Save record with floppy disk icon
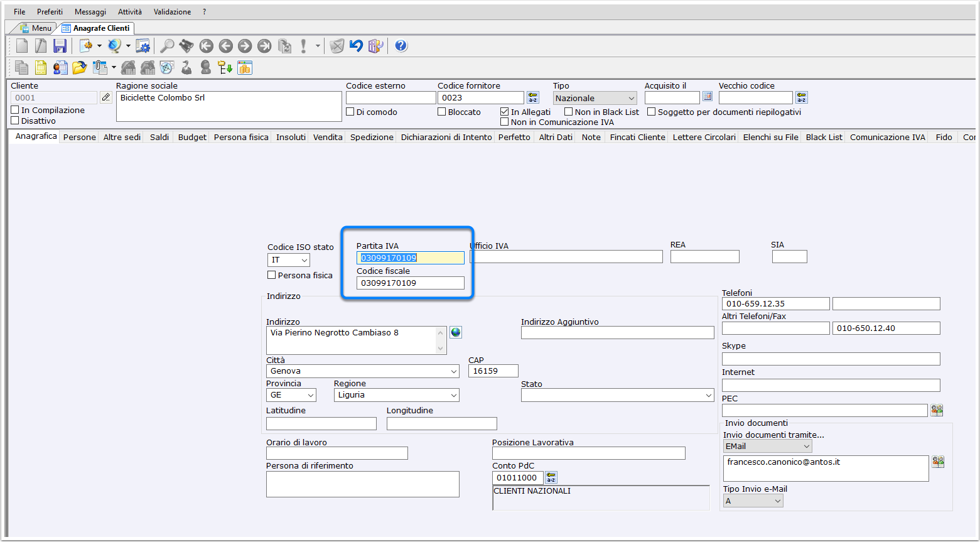Image resolution: width=980 pixels, height=542 pixels. [x=60, y=46]
